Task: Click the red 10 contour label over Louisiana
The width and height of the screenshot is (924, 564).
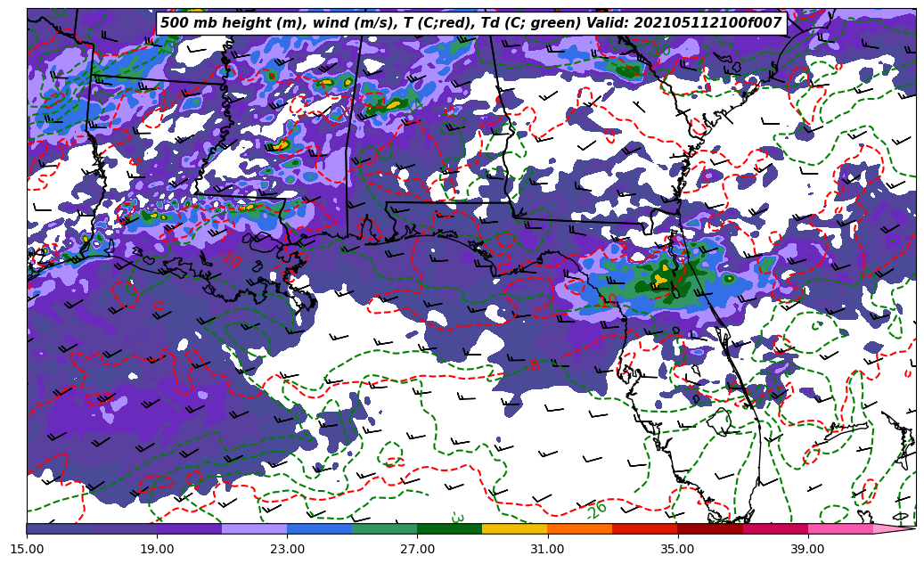Action: pyautogui.click(x=233, y=259)
